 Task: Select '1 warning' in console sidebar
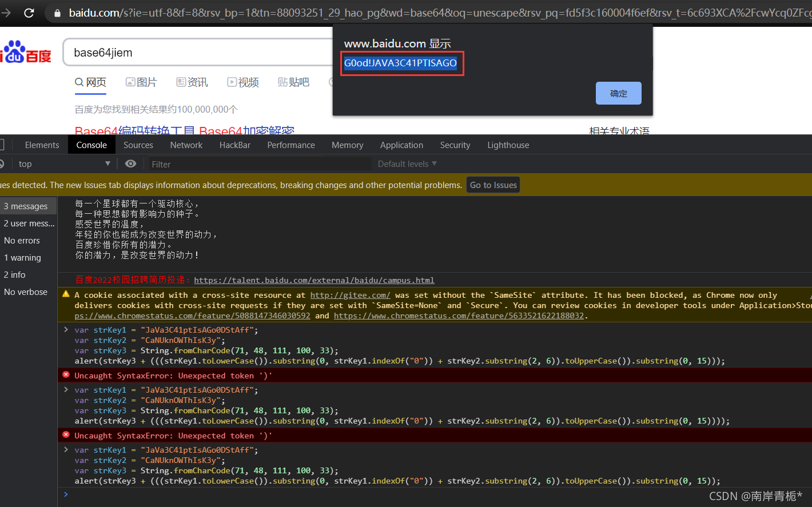tap(29, 258)
